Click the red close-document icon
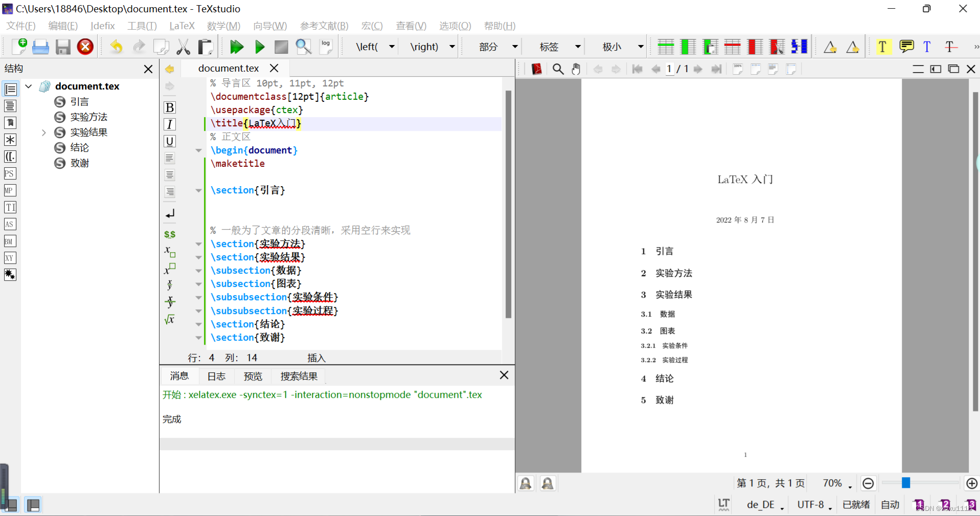 pos(85,47)
